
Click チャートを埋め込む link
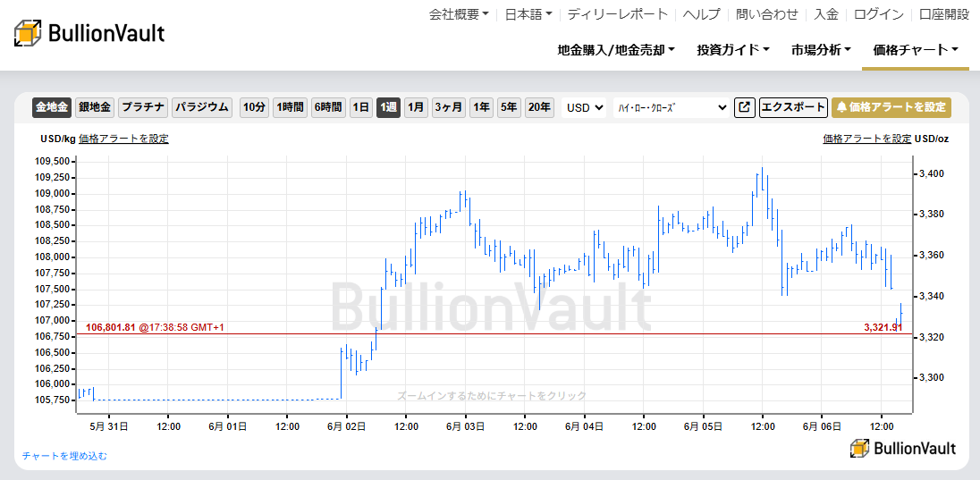coord(65,456)
